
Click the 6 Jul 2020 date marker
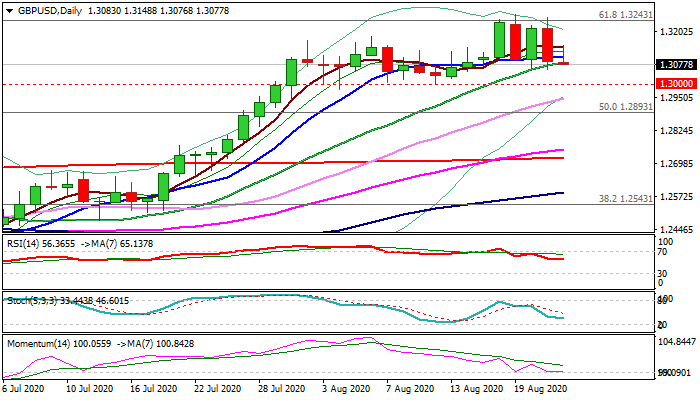(23, 389)
